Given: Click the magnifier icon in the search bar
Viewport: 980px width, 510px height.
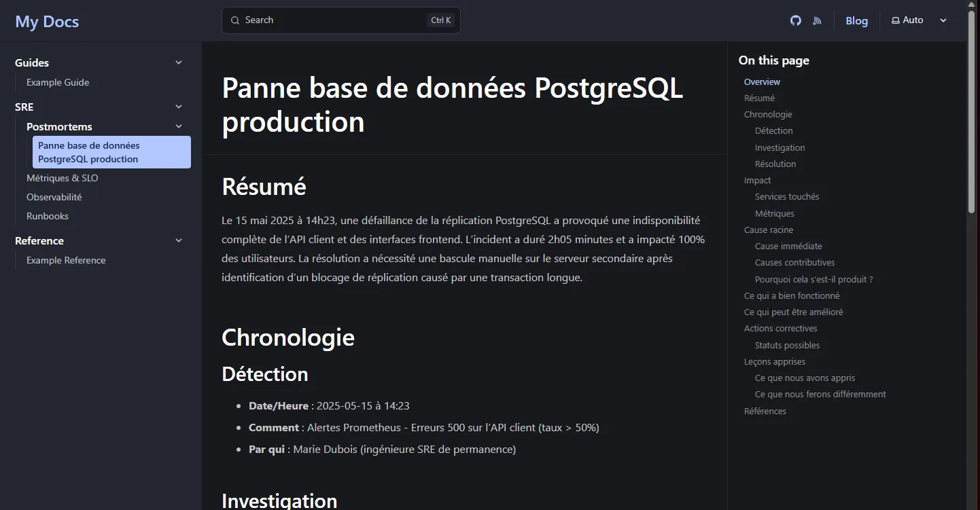Looking at the screenshot, I should point(234,20).
